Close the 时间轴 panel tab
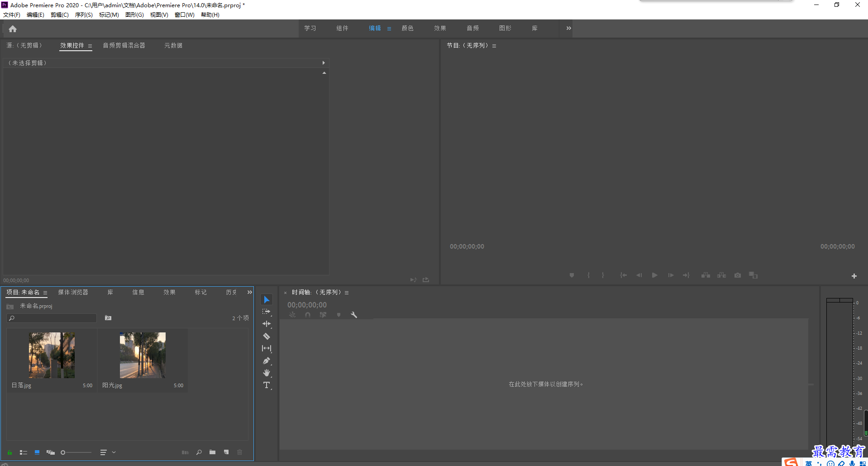Screen dimensions: 868x466 coord(285,293)
